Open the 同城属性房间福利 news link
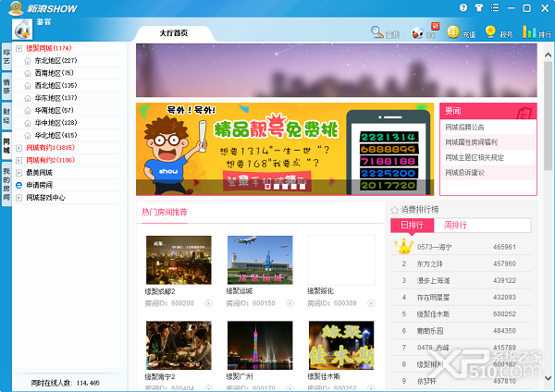Image resolution: width=555 pixels, height=392 pixels. pos(471,142)
